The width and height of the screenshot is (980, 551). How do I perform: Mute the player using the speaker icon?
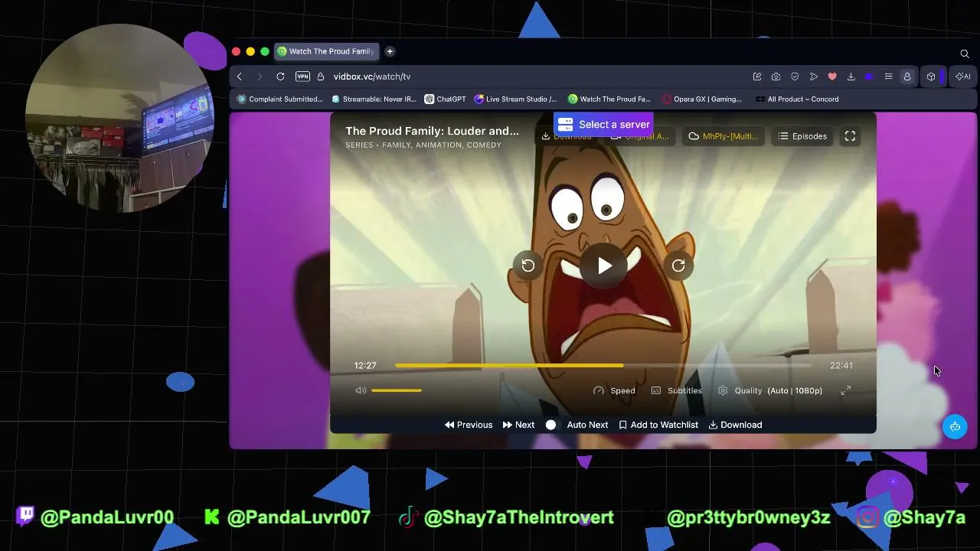361,390
